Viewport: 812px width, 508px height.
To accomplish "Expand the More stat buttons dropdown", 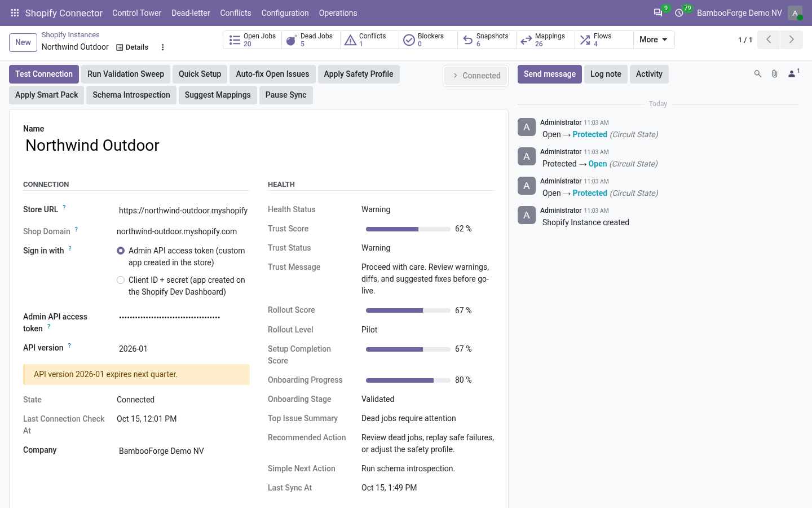I will (654, 40).
